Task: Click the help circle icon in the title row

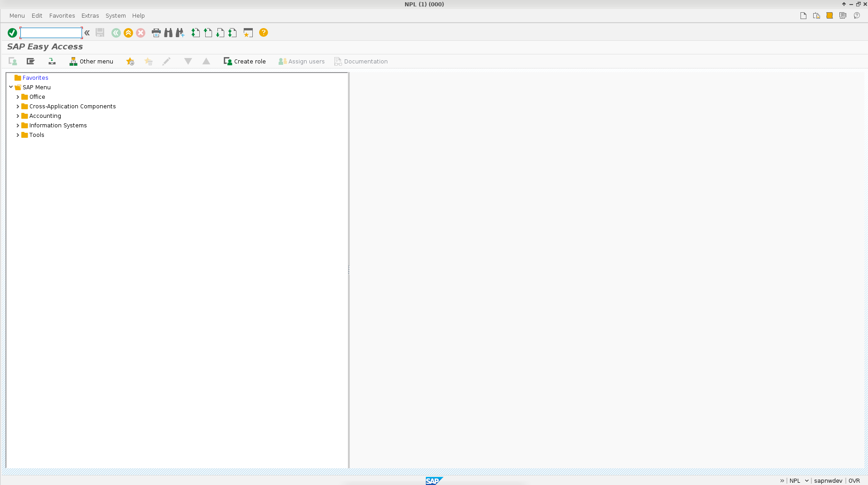Action: click(857, 15)
